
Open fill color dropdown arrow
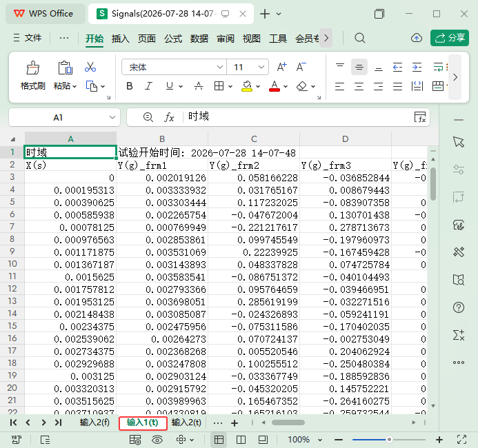[258, 87]
